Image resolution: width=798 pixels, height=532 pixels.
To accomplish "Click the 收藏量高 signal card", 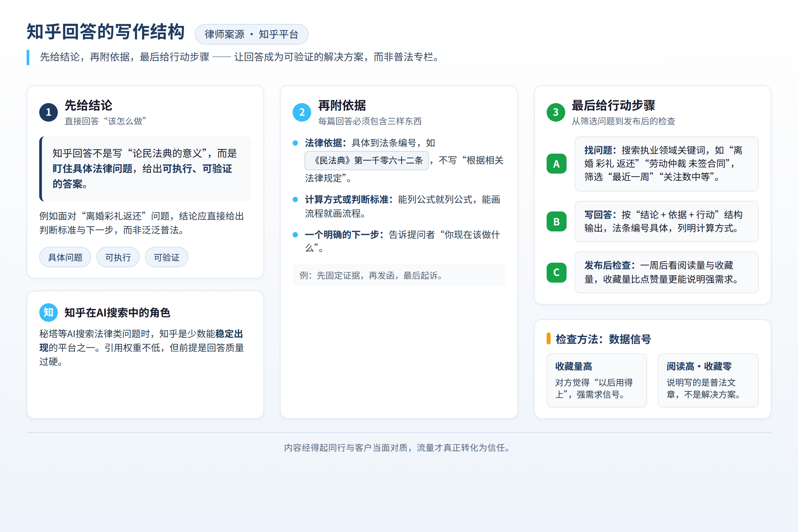I will (597, 380).
